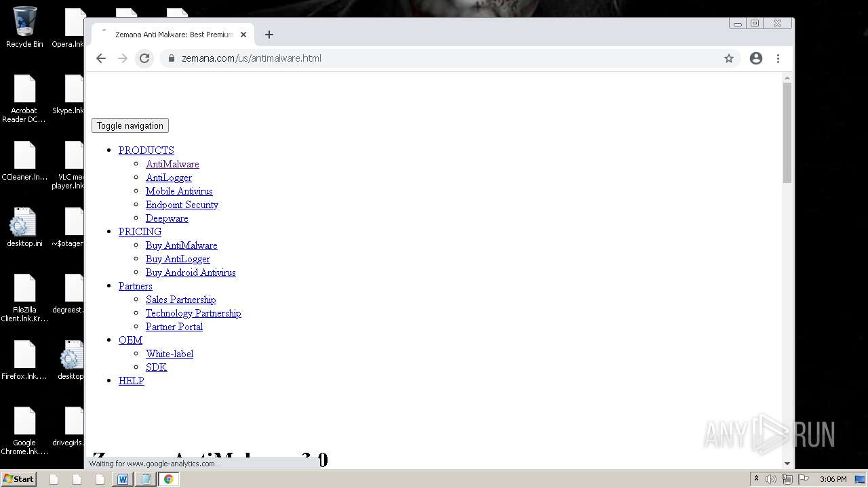Reload the Zemana page
This screenshot has width=868, height=488.
pyautogui.click(x=144, y=58)
